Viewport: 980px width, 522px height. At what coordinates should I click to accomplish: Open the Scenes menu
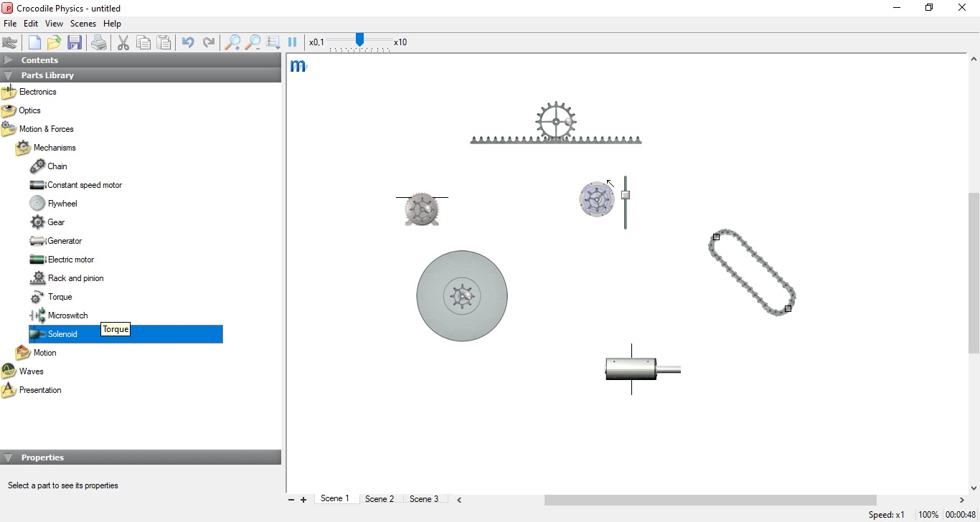tap(83, 24)
